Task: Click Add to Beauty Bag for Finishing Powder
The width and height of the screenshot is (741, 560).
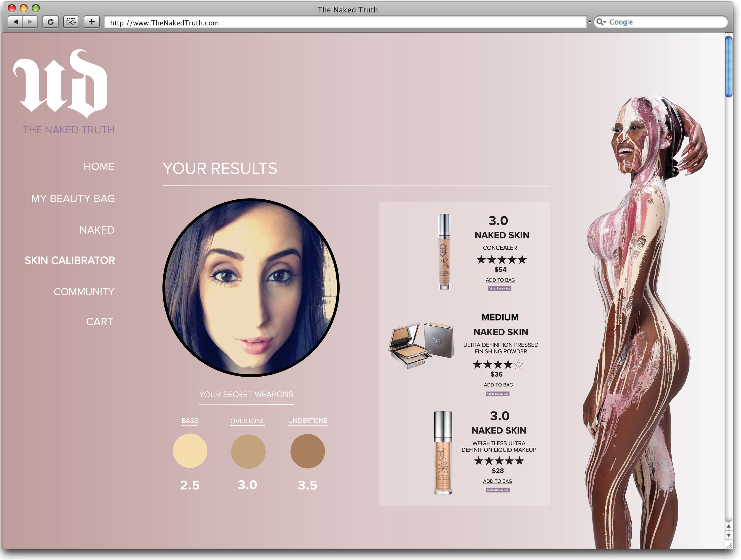Action: (x=498, y=394)
